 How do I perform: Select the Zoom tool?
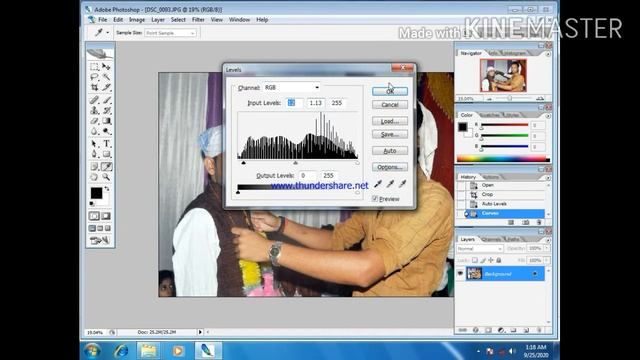coord(106,177)
